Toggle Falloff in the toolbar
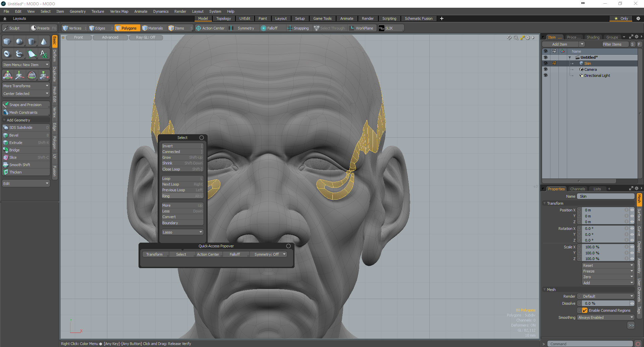The image size is (644, 347). pos(269,28)
